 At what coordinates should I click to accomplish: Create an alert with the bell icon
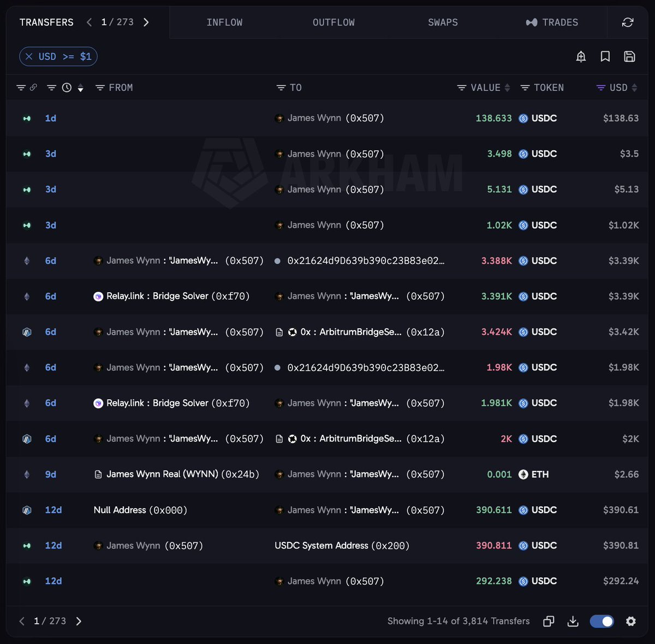click(x=581, y=57)
